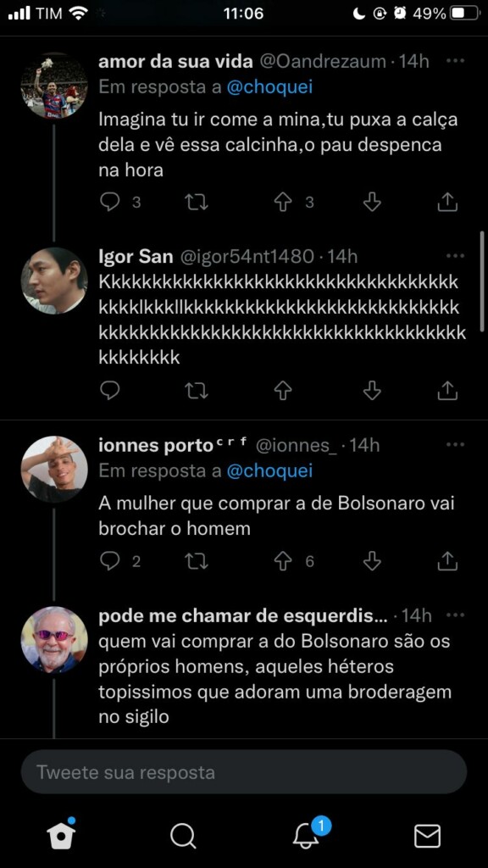Share Igor San's laughing reply

447,391
